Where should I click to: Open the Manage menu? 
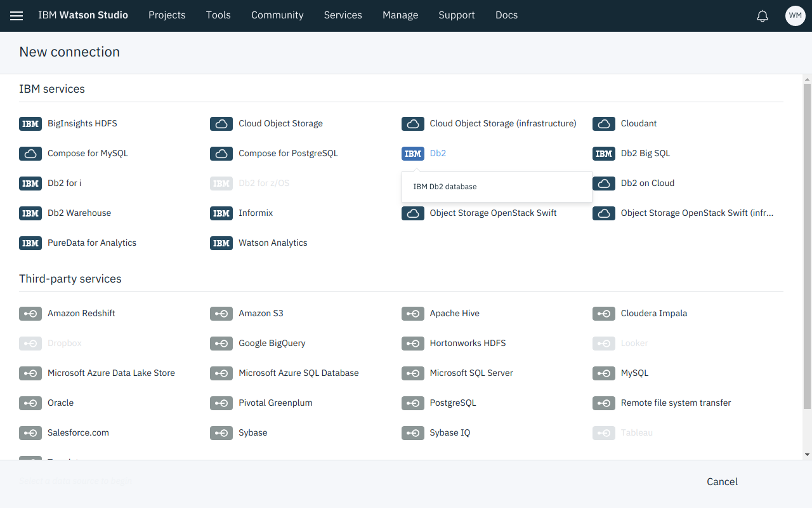(400, 15)
